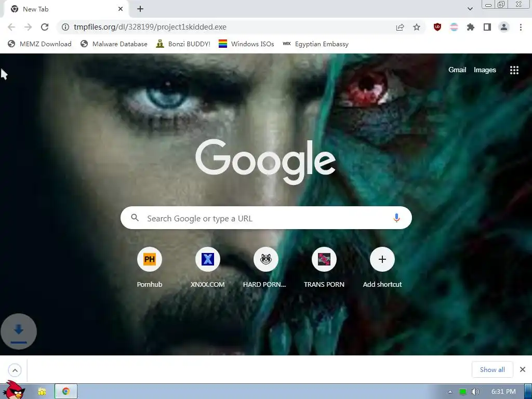This screenshot has width=532, height=399.
Task: Click the forward navigation arrow
Action: 28,27
